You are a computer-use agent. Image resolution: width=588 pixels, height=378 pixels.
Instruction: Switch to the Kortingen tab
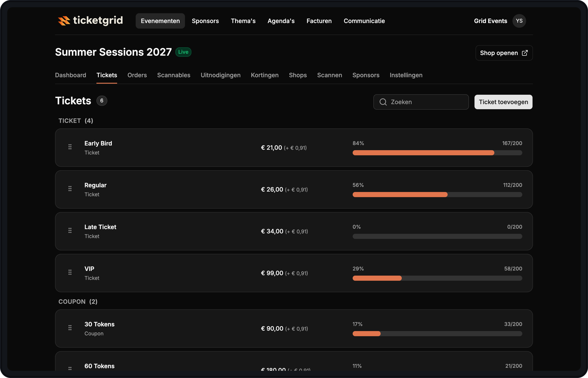tap(265, 75)
